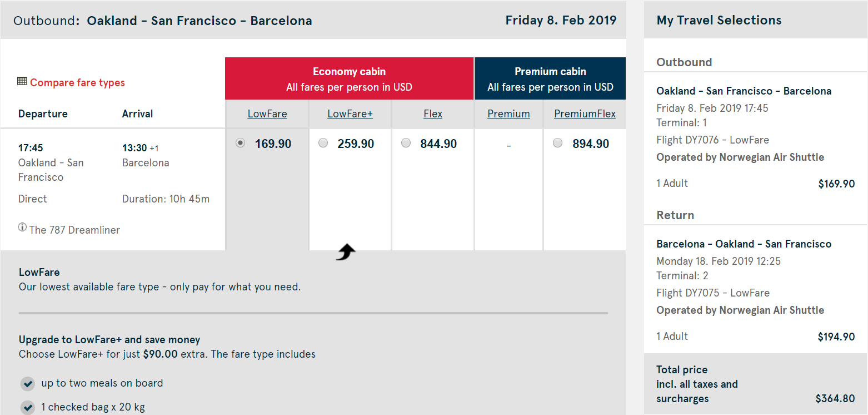Click the Flex fare header link
The width and height of the screenshot is (868, 415).
coord(433,114)
